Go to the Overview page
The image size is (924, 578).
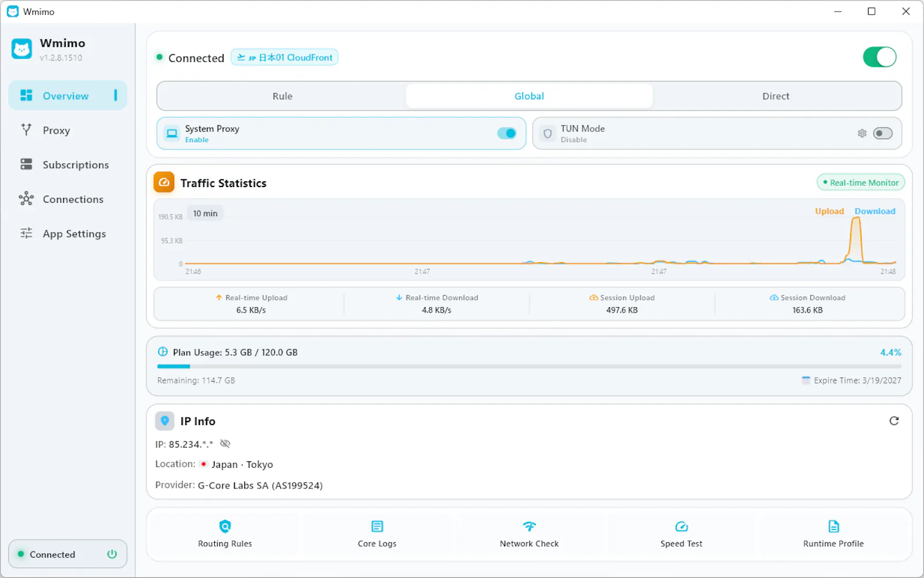pyautogui.click(x=68, y=95)
